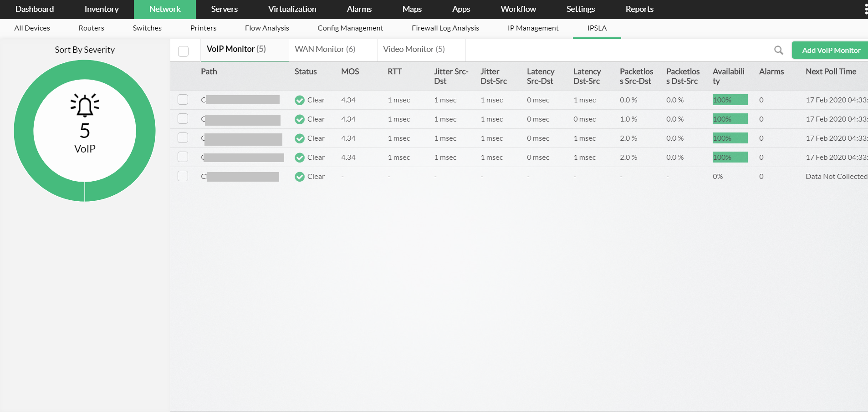Select the checkbox on the last table row
Image resolution: width=868 pixels, height=412 pixels.
tap(183, 176)
